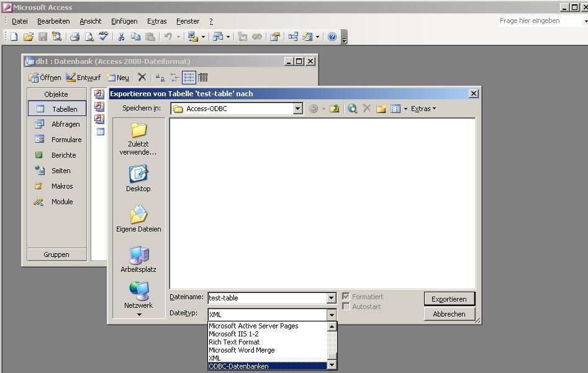The image size is (588, 373).
Task: Open the Datei menu
Action: coord(19,21)
